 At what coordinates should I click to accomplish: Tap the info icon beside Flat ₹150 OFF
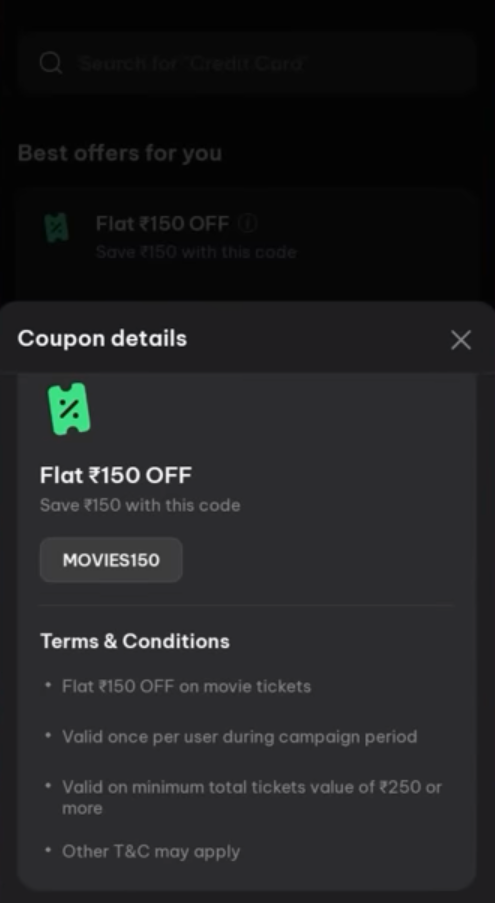pyautogui.click(x=247, y=223)
